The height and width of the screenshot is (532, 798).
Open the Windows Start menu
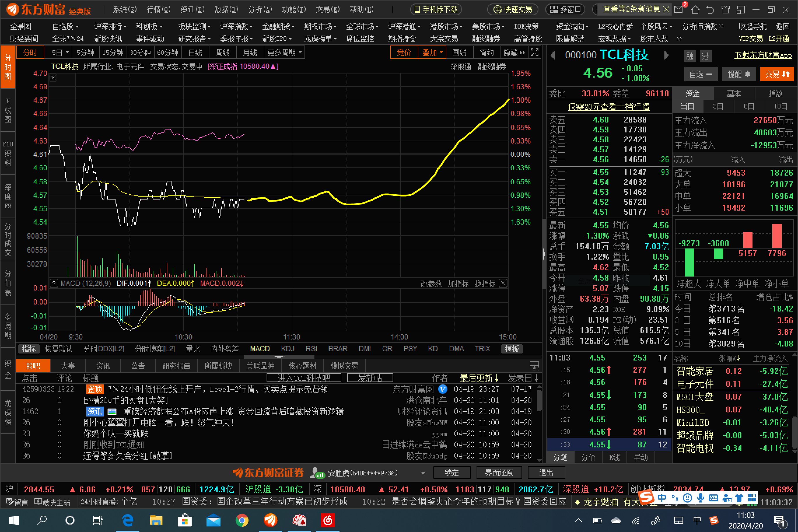point(14,520)
